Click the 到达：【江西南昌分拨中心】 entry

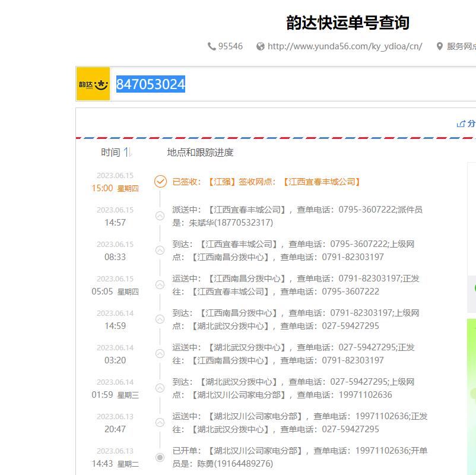(x=296, y=319)
